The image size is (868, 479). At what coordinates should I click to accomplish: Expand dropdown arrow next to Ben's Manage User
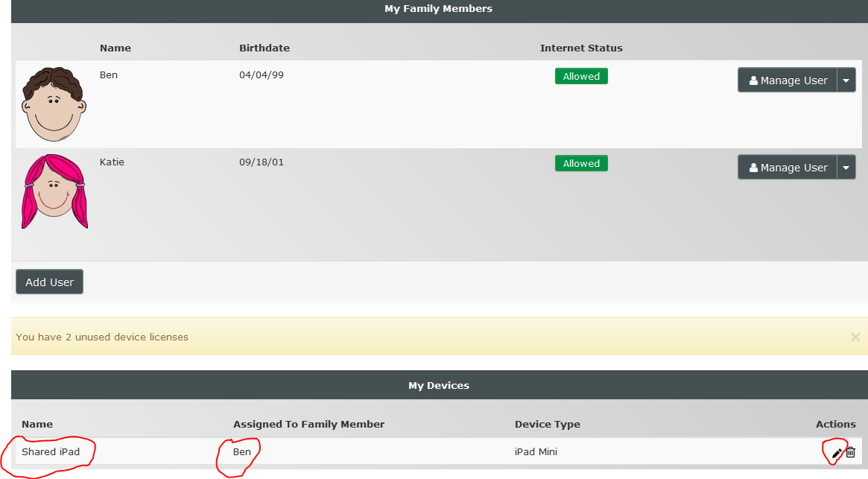846,80
